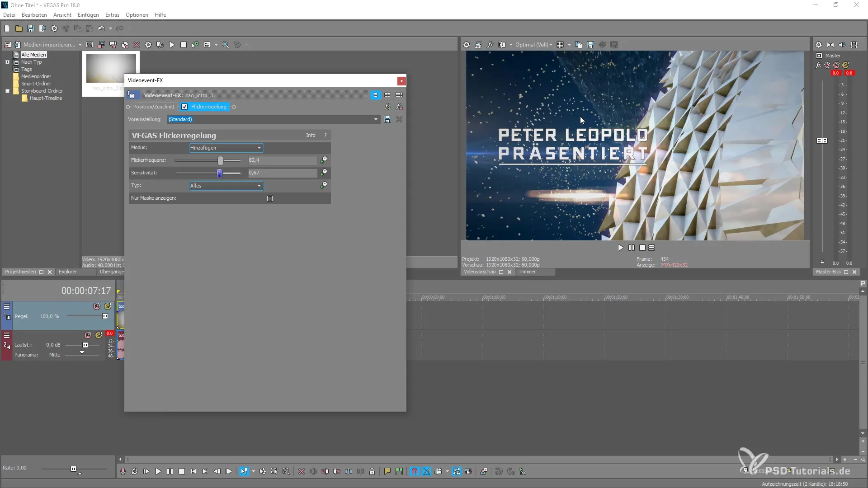The height and width of the screenshot is (488, 868).
Task: Start media preview in Project Media toolbar
Action: click(172, 45)
